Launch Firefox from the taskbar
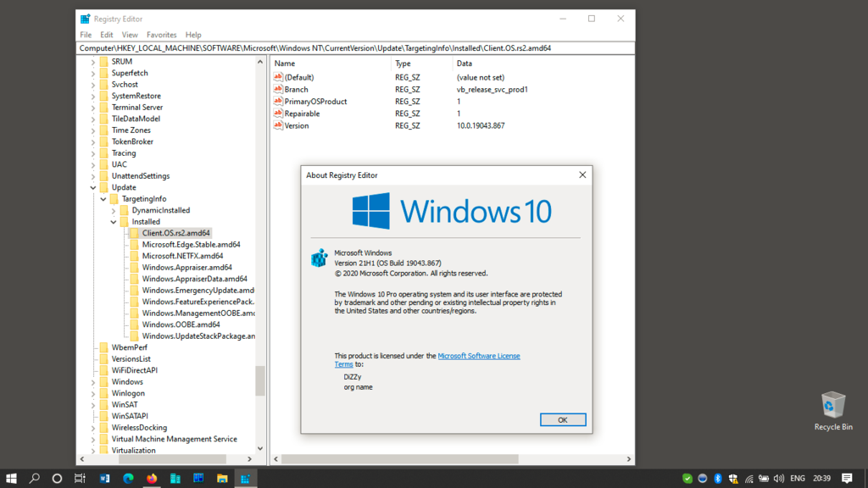Image resolution: width=868 pixels, height=488 pixels. point(152,478)
